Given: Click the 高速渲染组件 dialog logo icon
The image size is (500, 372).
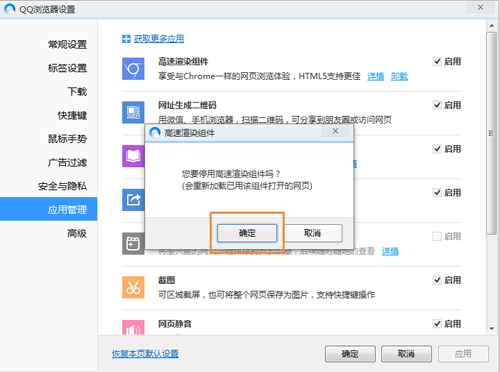Looking at the screenshot, I should tap(155, 133).
